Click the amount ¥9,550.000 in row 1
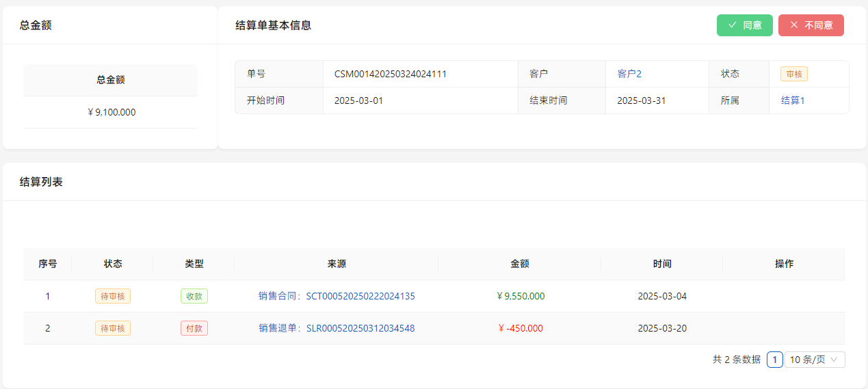This screenshot has height=389, width=868. pos(521,296)
